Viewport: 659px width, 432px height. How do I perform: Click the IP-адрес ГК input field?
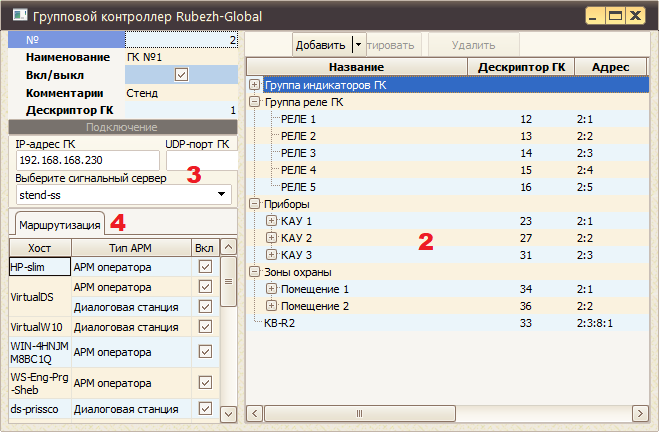[85, 160]
